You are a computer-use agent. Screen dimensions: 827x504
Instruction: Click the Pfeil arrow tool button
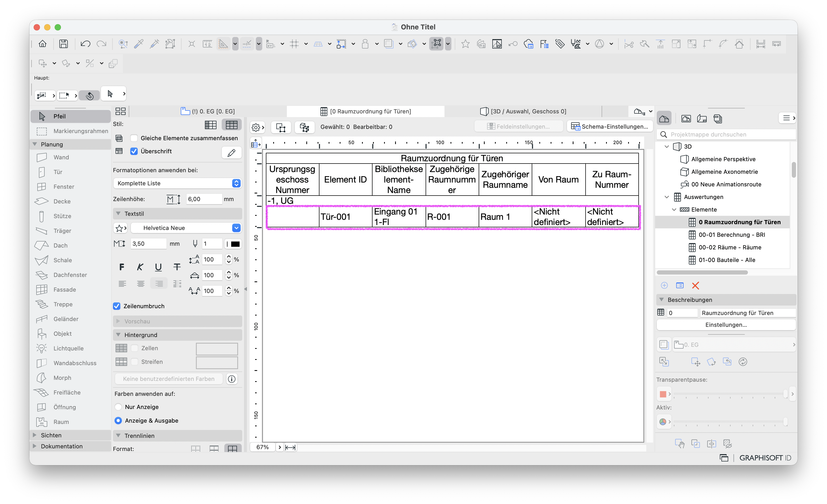click(x=71, y=116)
